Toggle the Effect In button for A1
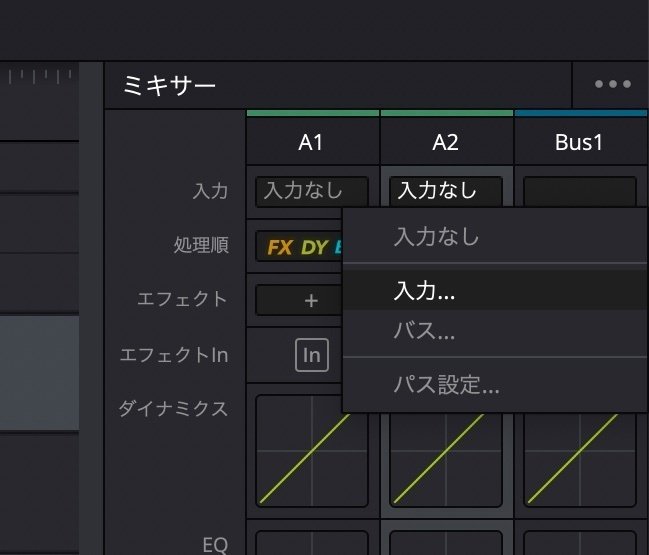The image size is (649, 555). pos(311,355)
